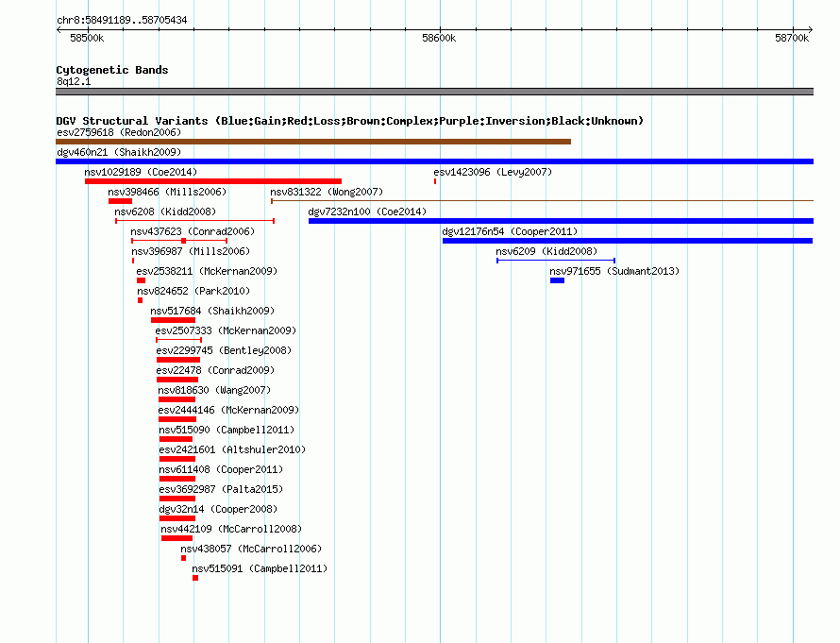Select the esv2538211 (McKernan2009) label
Image resolution: width=840 pixels, height=643 pixels.
pyautogui.click(x=207, y=271)
